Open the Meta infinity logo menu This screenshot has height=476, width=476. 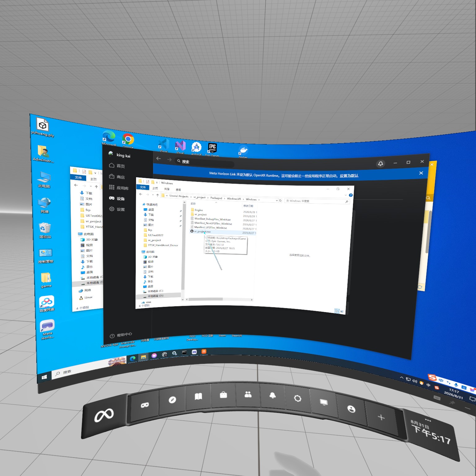104,416
